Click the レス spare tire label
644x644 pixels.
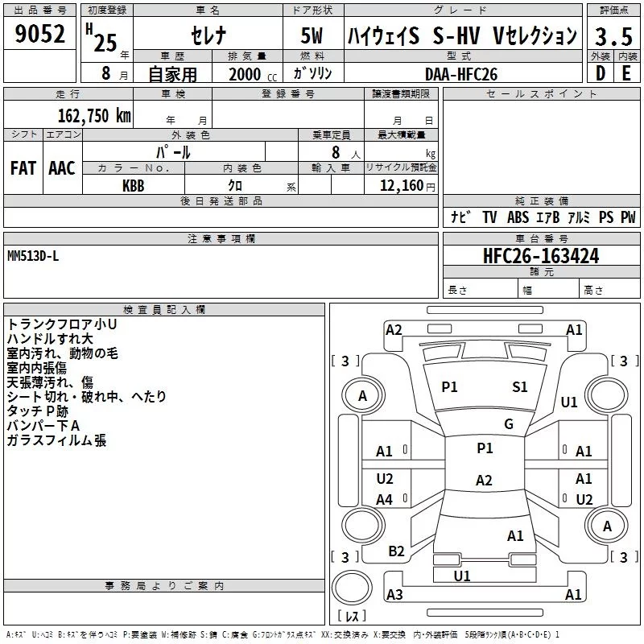click(352, 616)
